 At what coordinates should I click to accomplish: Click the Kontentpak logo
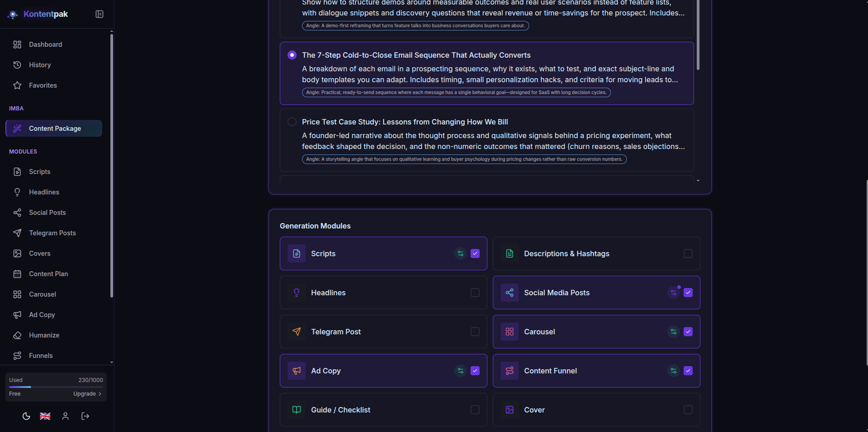tap(38, 14)
